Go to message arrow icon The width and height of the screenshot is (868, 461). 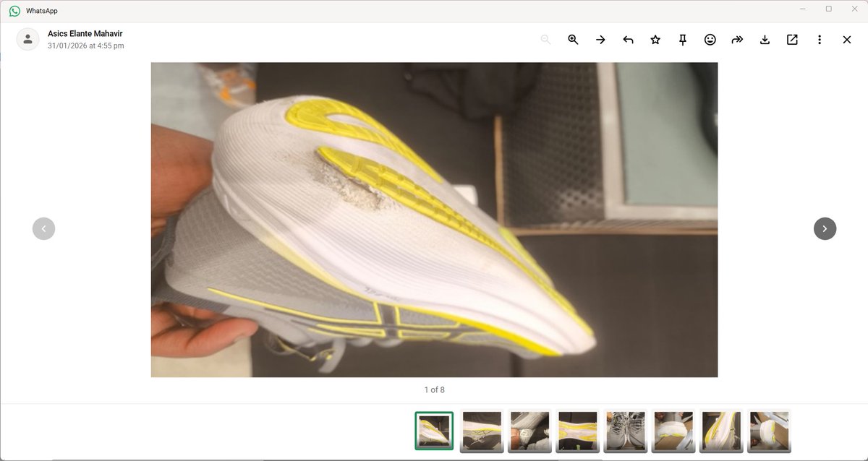(x=600, y=40)
